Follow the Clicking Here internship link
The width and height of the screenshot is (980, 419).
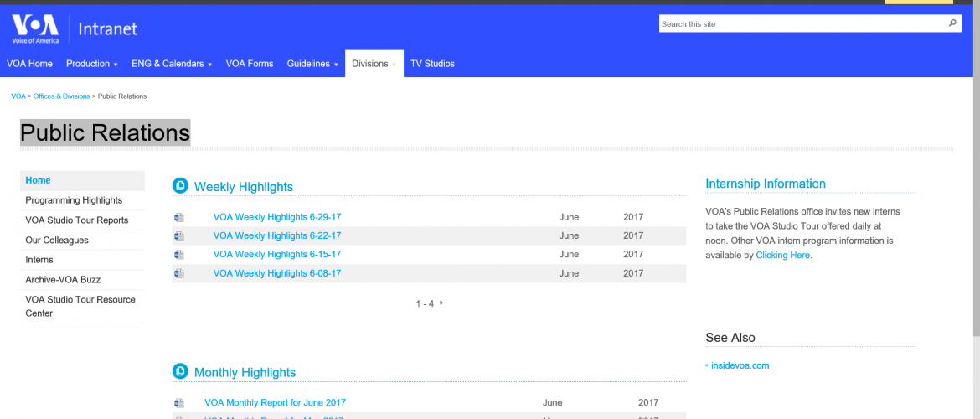tap(783, 255)
